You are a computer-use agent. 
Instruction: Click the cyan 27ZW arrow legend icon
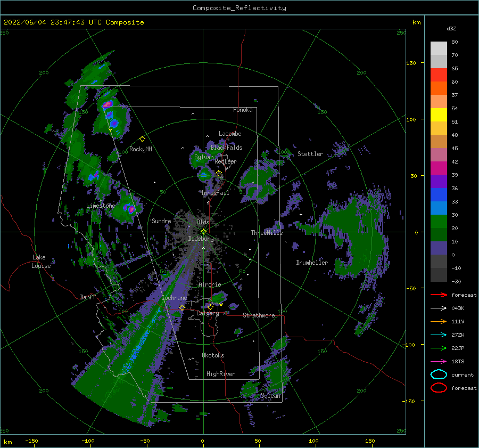point(439,335)
